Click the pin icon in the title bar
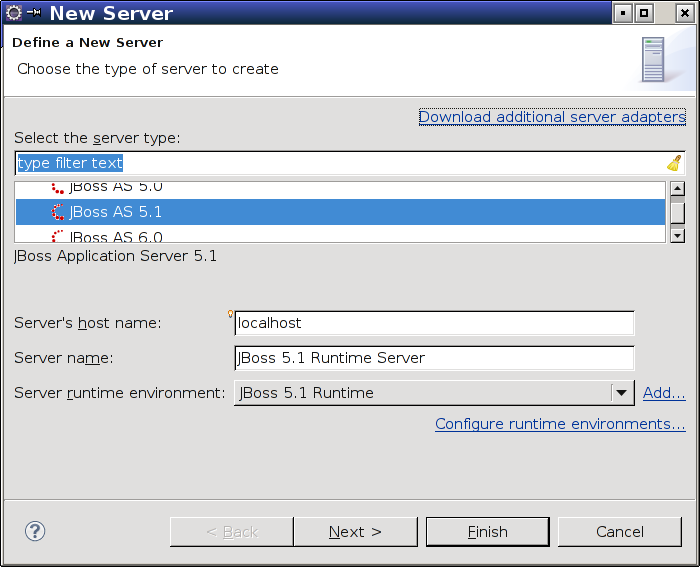 point(34,13)
